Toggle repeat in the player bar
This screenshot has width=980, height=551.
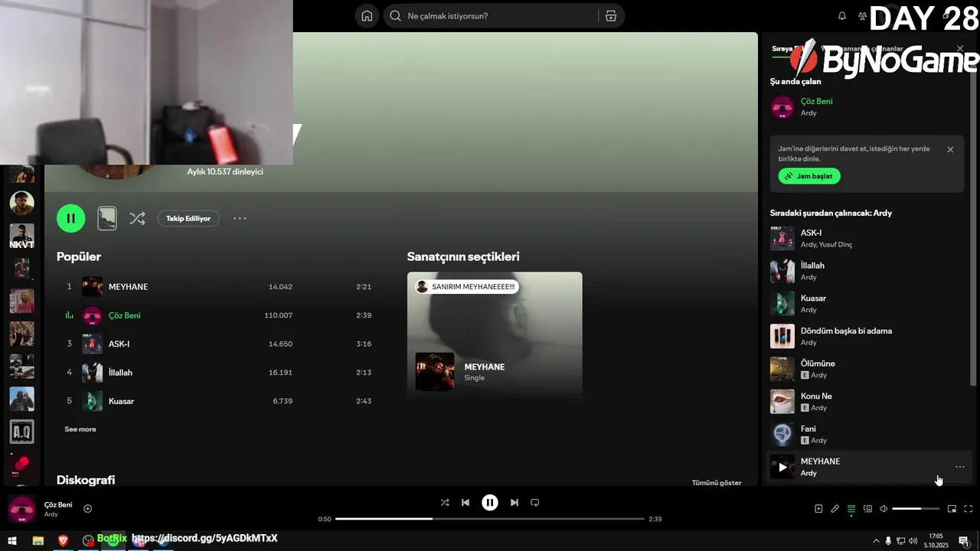535,503
